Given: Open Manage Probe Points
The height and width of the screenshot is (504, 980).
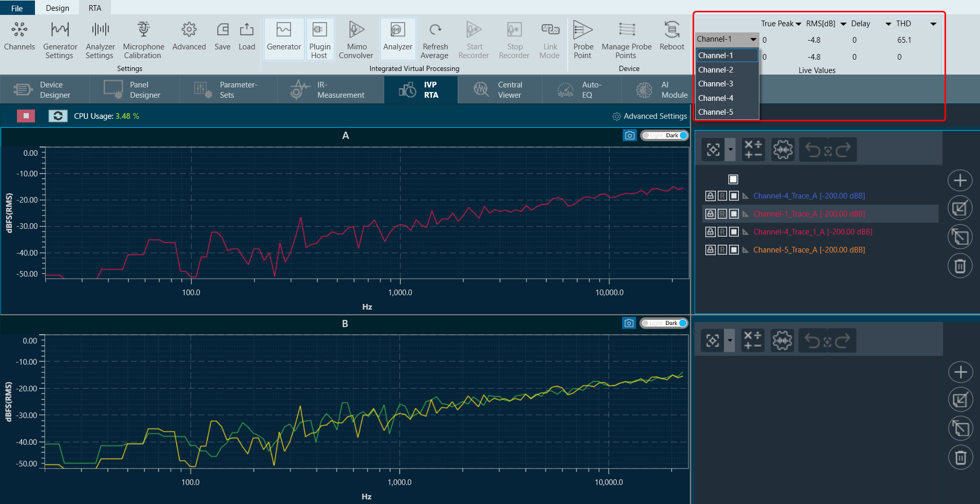Looking at the screenshot, I should pyautogui.click(x=627, y=40).
